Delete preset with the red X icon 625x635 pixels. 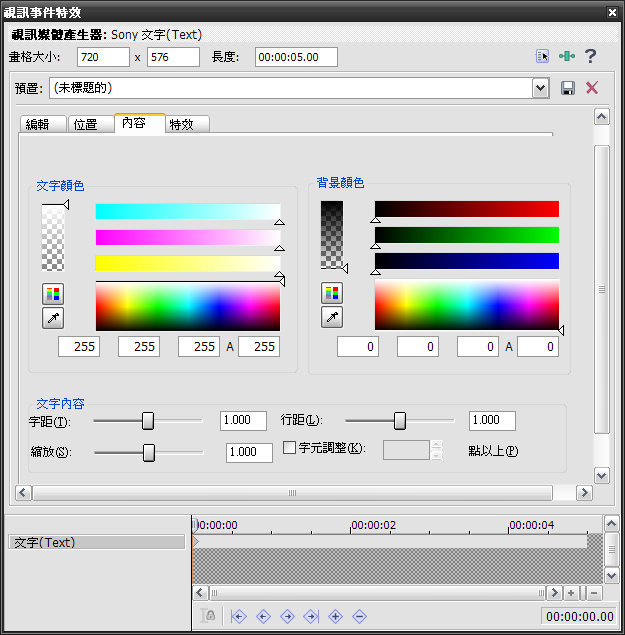pos(592,87)
